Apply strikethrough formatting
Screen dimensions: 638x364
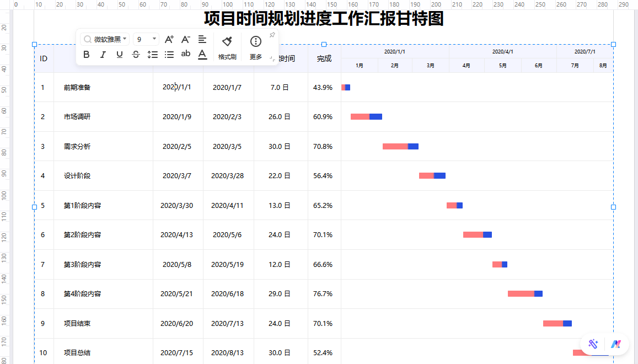pyautogui.click(x=136, y=54)
